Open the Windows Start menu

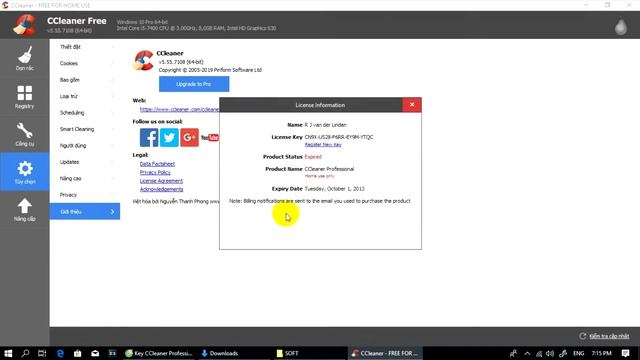pos(8,353)
